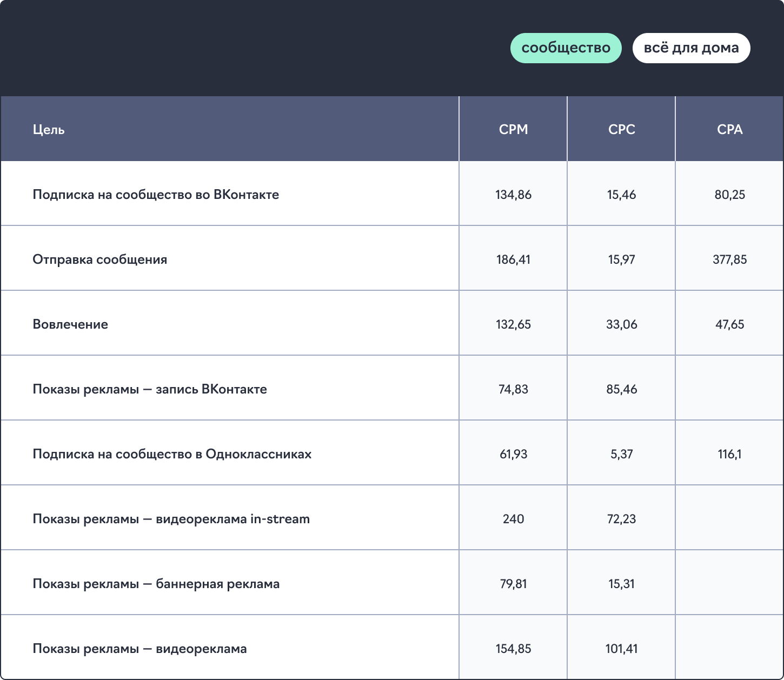Image resolution: width=784 pixels, height=680 pixels.
Task: Select row «Подписка на сообщество во ВКонтакте»
Action: click(x=156, y=195)
